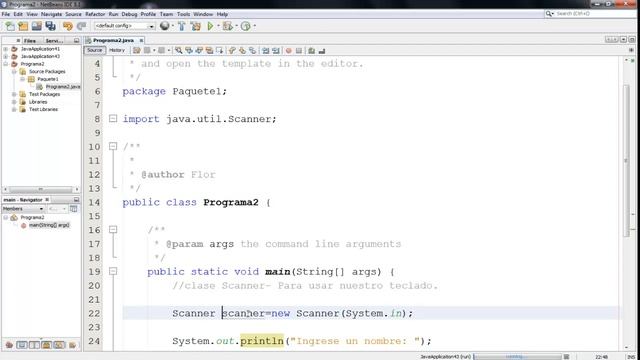Screen dimensions: 640x360
Task: Open the Members dropdown in the Navigator
Action: (x=23, y=209)
